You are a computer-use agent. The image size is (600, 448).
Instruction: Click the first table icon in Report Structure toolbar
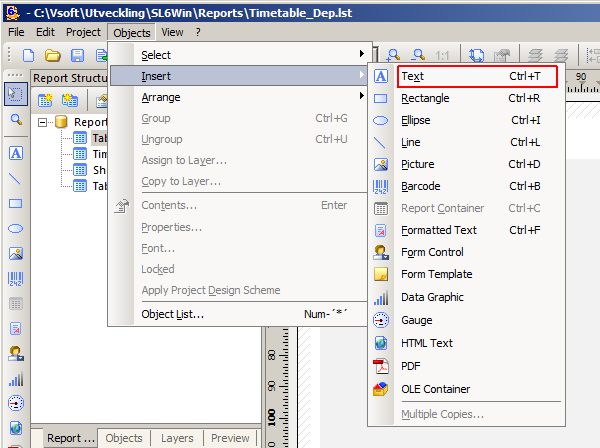[x=45, y=100]
